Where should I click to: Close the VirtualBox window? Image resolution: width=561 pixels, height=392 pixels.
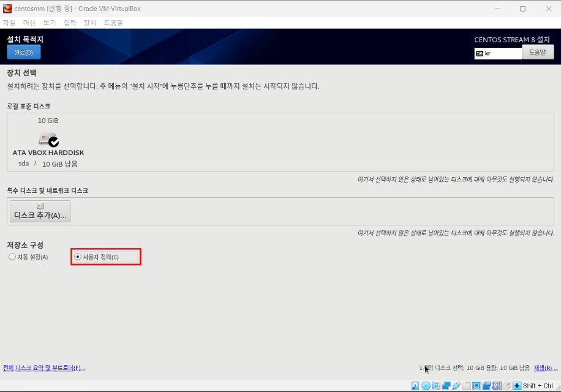549,9
